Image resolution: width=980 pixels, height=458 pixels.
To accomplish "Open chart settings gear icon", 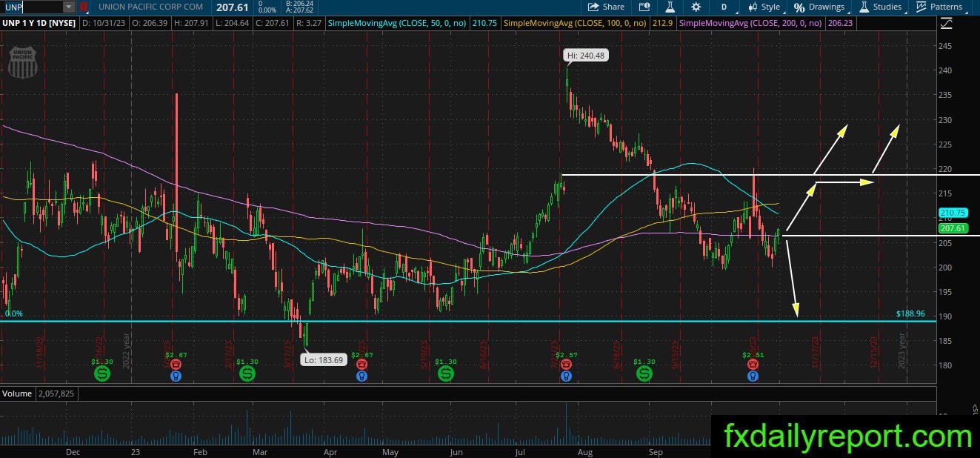I will (x=696, y=7).
